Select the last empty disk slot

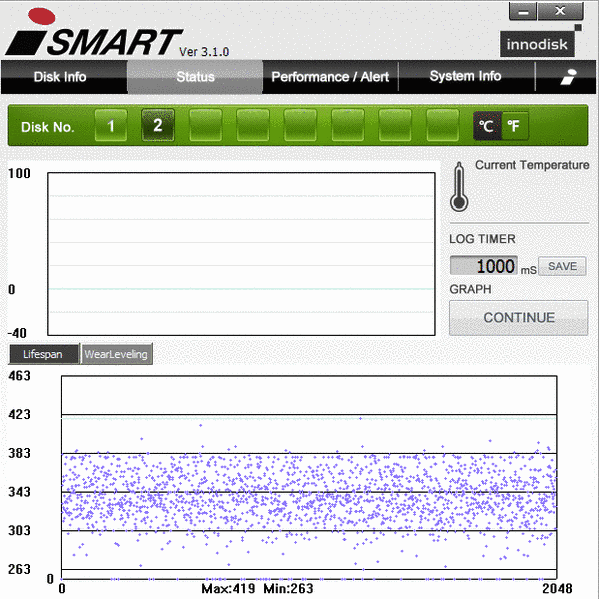(442, 125)
